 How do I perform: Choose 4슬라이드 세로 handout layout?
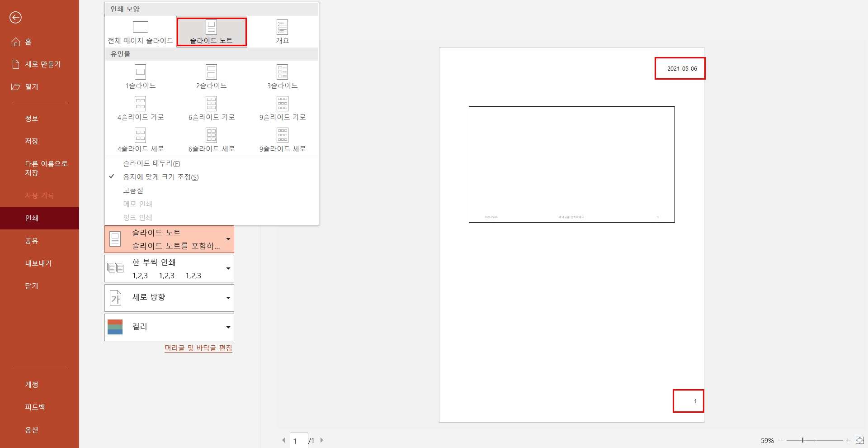click(x=140, y=140)
